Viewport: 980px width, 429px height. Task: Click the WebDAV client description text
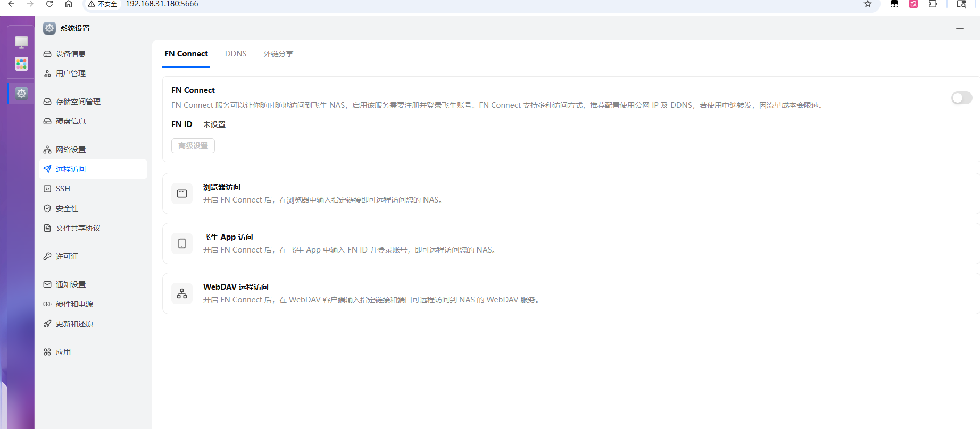372,300
